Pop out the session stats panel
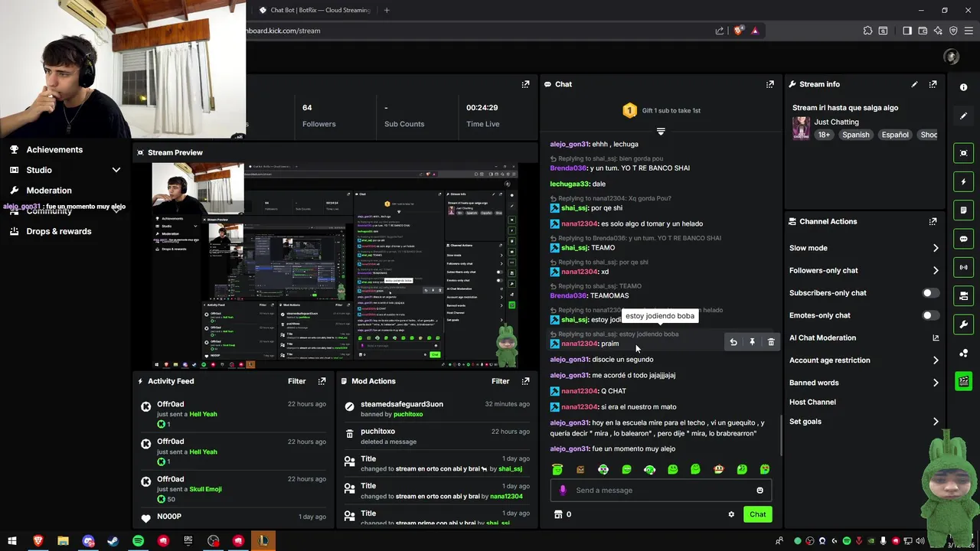 [525, 84]
